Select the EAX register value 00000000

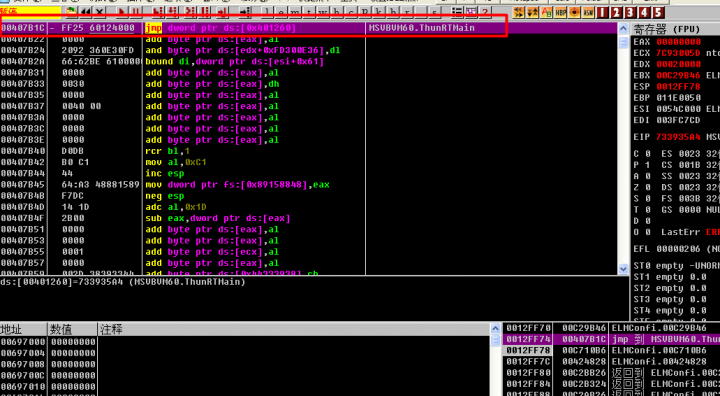pos(678,42)
